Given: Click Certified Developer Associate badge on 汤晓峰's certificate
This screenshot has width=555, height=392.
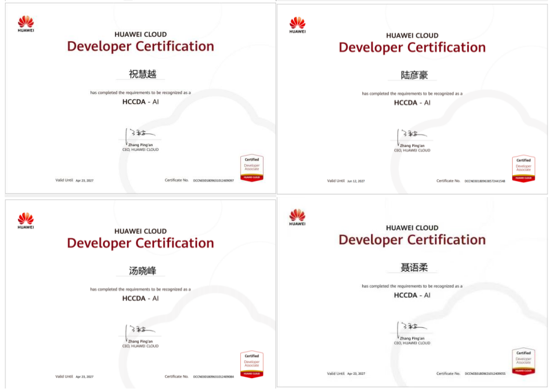Looking at the screenshot, I should (251, 364).
